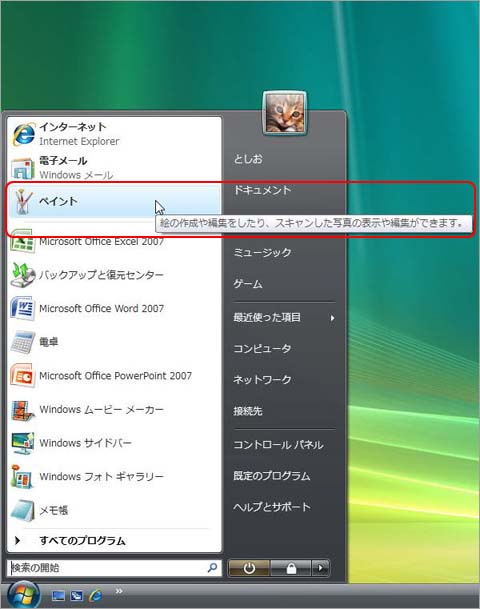Focus the 検索の開始 search field
The height and width of the screenshot is (609, 480).
[x=114, y=568]
